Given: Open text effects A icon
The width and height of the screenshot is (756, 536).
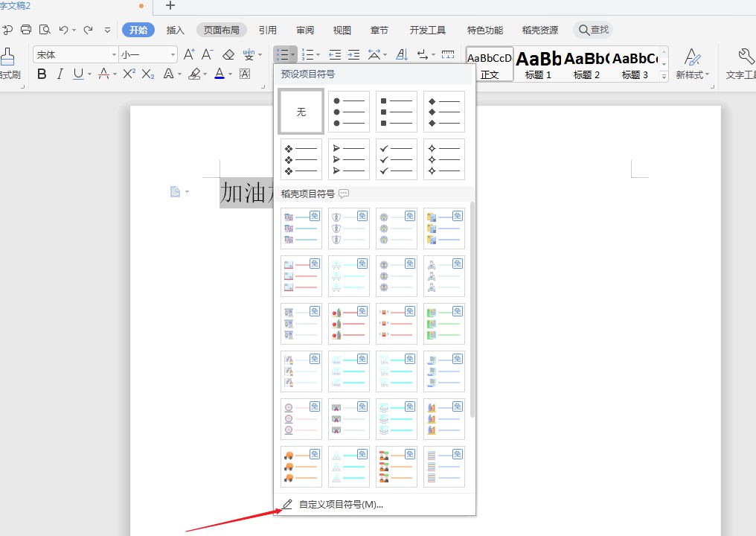Looking at the screenshot, I should point(168,74).
